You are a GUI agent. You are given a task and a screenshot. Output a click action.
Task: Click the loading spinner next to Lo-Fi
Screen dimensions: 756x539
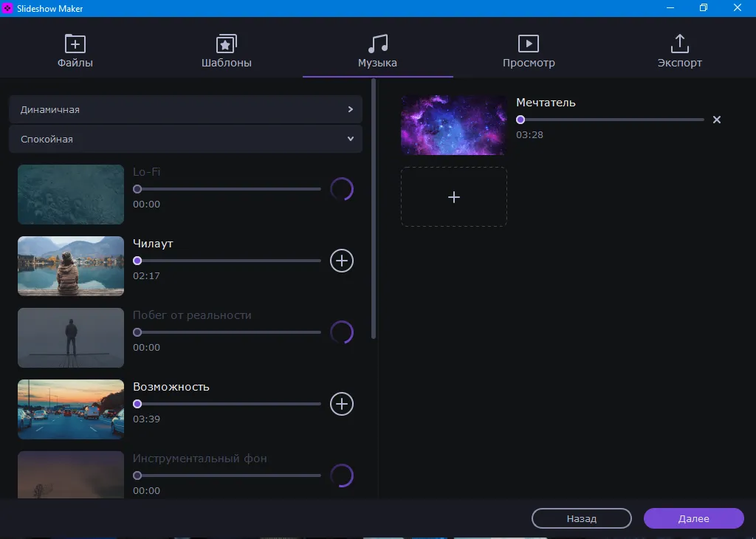coord(341,189)
